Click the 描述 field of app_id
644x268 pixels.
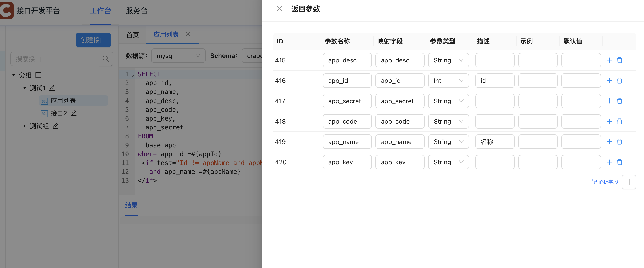pyautogui.click(x=495, y=81)
